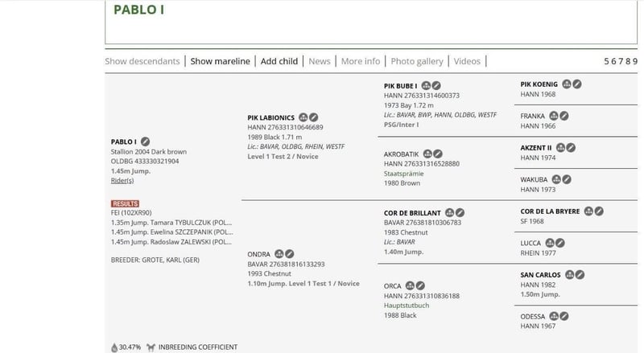This screenshot has width=644, height=353.
Task: Select 9 generations in pedigree depth
Action: (635, 61)
